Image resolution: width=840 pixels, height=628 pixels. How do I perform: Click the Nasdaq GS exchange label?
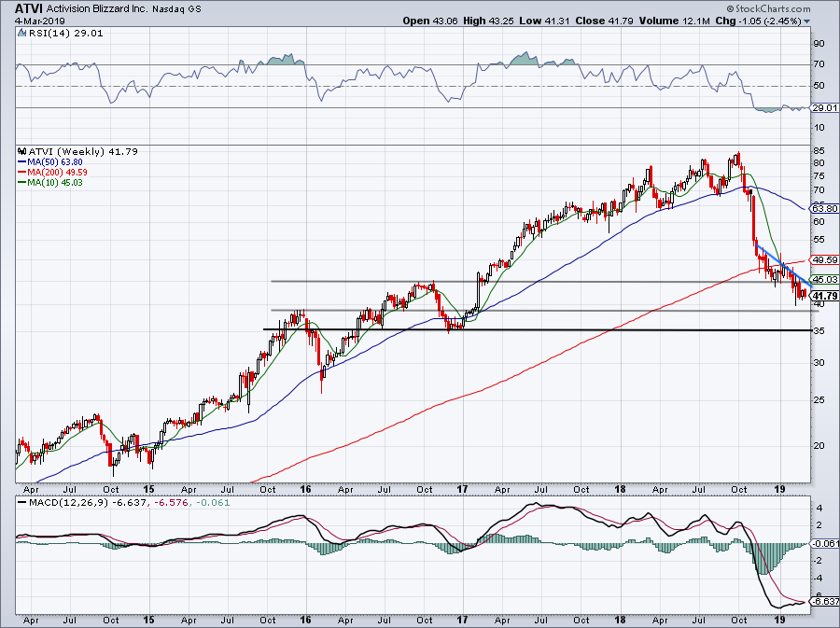click(176, 9)
